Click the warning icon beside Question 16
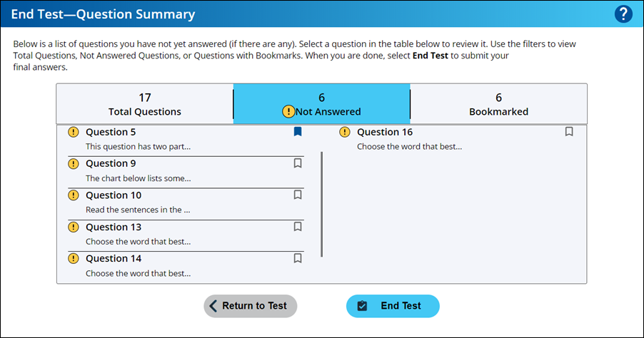Image resolution: width=644 pixels, height=338 pixels. (x=345, y=132)
